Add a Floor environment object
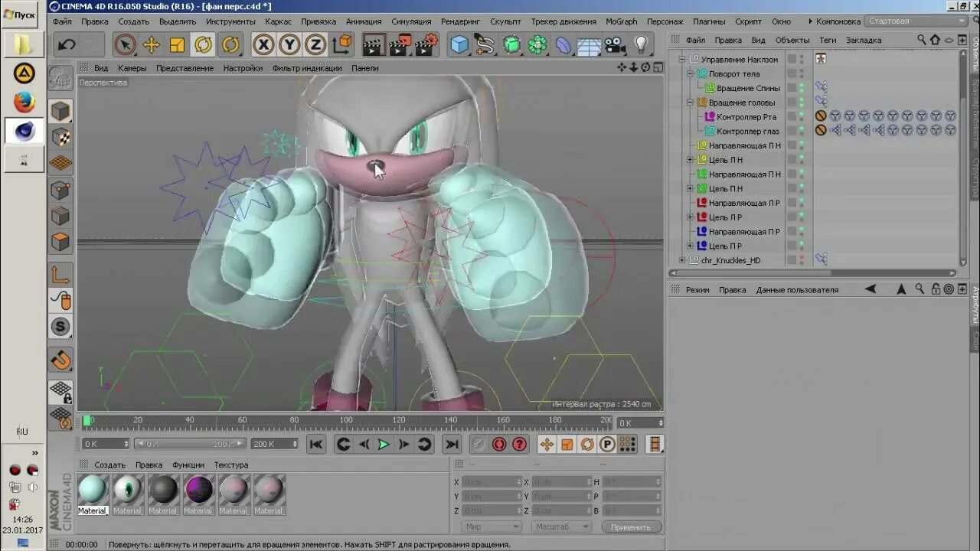980x551 pixels. [x=588, y=45]
